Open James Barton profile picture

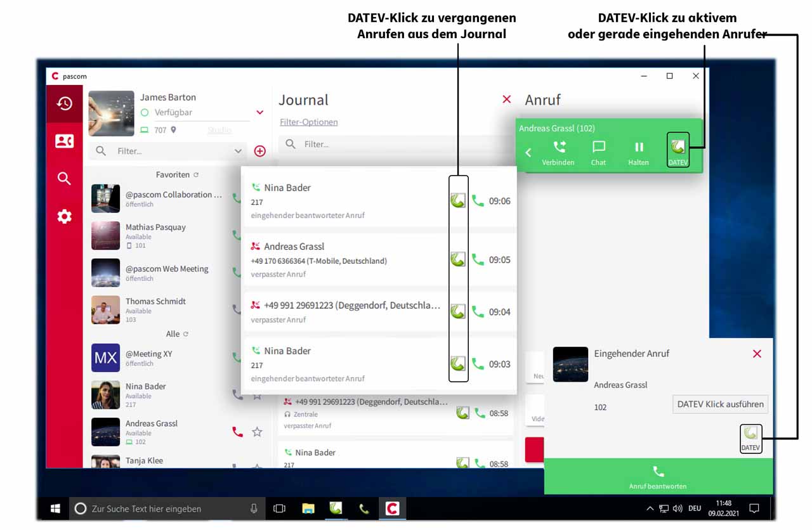[111, 113]
